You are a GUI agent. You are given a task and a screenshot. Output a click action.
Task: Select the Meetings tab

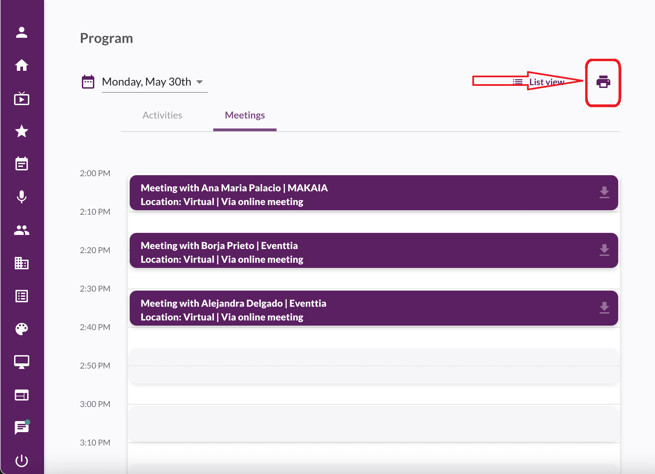coord(244,115)
